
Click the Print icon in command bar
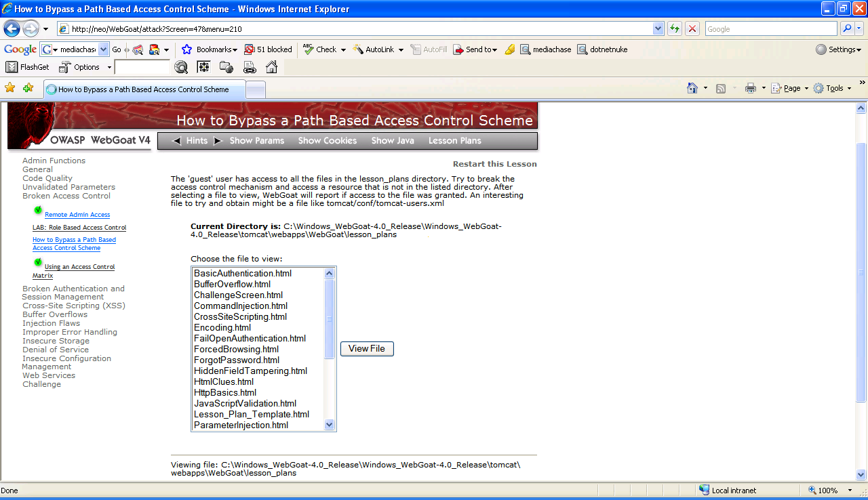(750, 88)
